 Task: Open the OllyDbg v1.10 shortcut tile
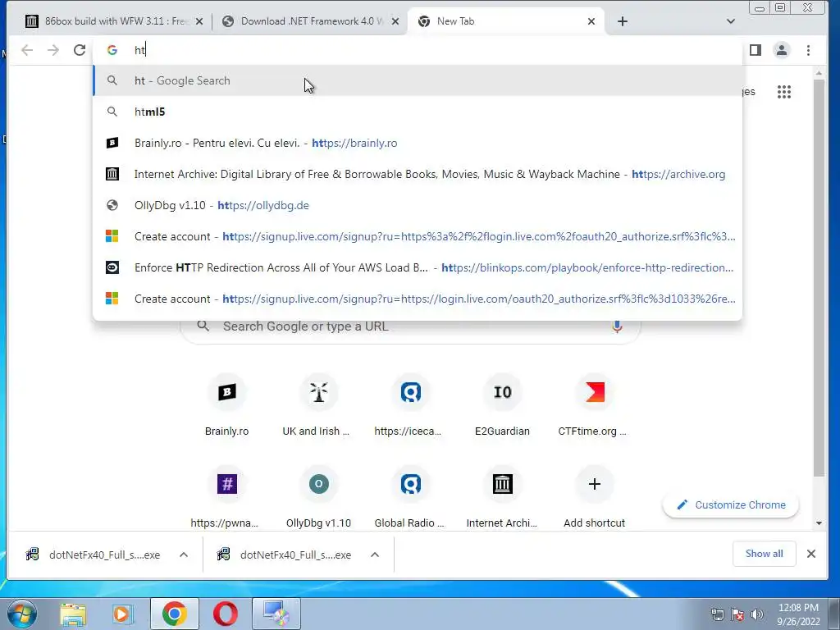319,498
